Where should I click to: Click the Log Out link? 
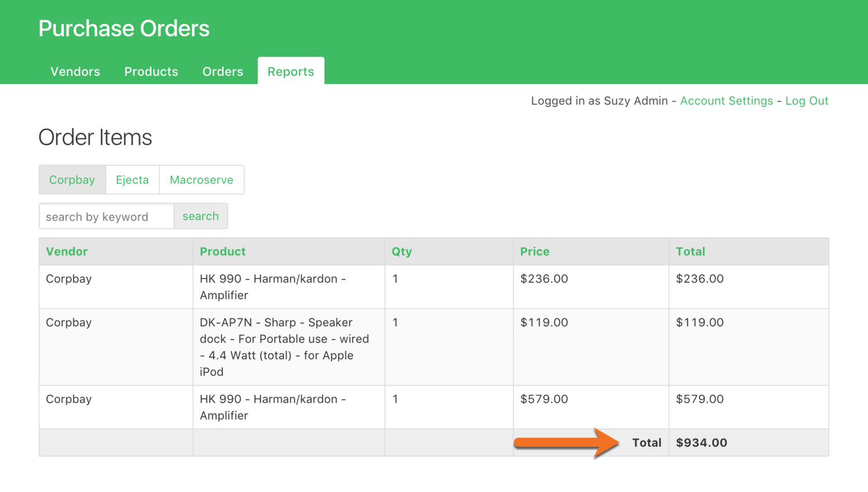pos(807,101)
